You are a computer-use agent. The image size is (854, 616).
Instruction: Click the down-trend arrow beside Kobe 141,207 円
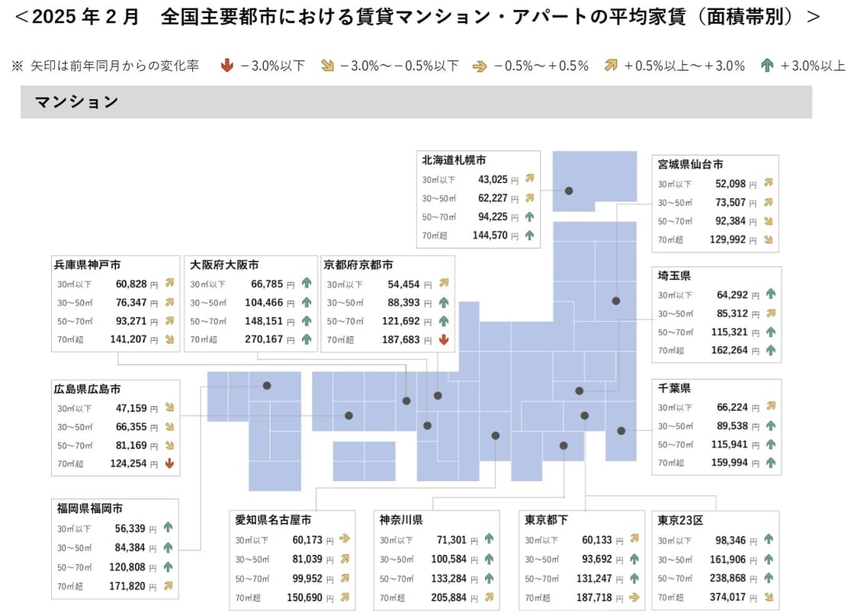coord(169,339)
